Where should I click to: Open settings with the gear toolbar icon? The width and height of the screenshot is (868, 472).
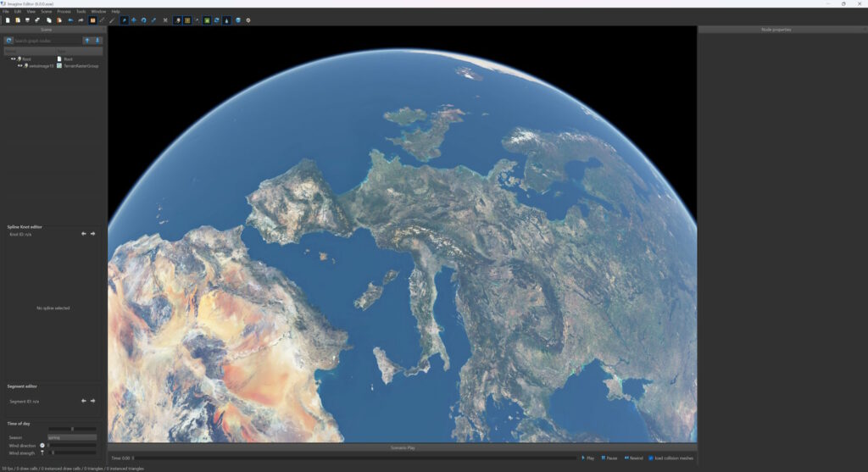tap(248, 20)
